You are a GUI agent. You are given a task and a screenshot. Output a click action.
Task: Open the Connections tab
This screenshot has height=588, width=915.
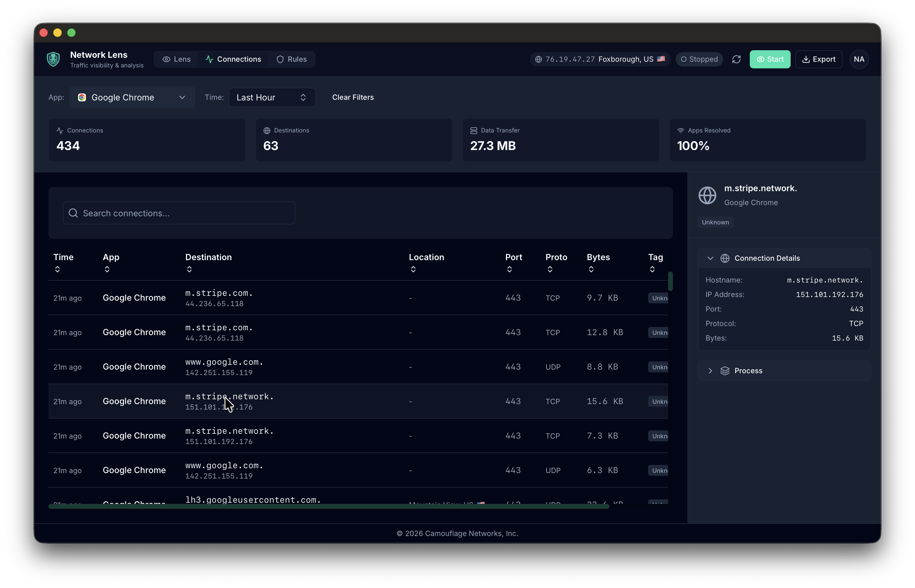pos(233,59)
